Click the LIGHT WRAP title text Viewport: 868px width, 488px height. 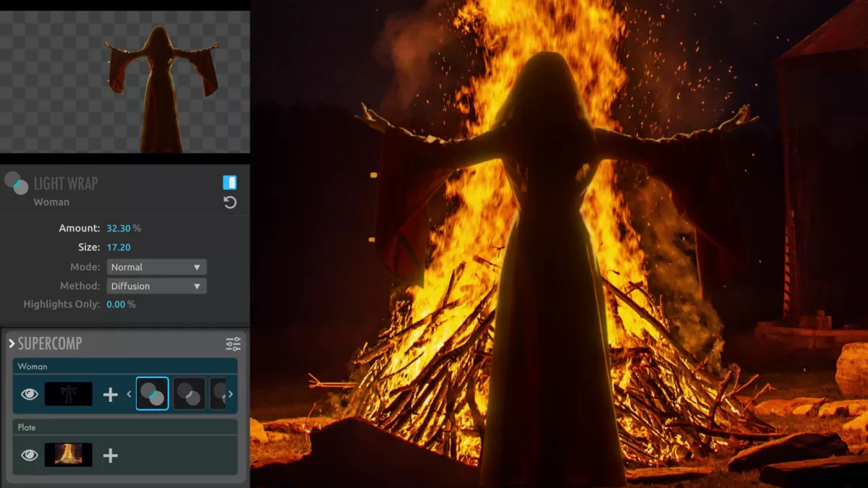click(x=66, y=183)
